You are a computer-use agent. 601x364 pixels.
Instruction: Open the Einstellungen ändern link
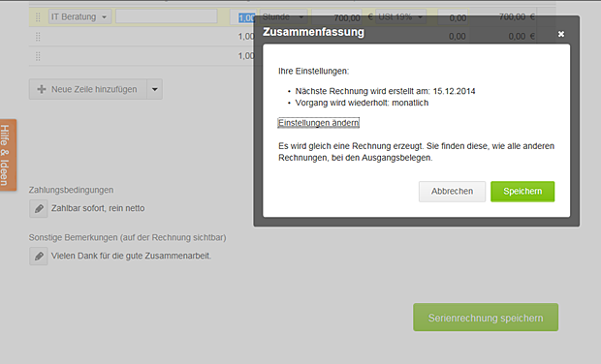319,123
